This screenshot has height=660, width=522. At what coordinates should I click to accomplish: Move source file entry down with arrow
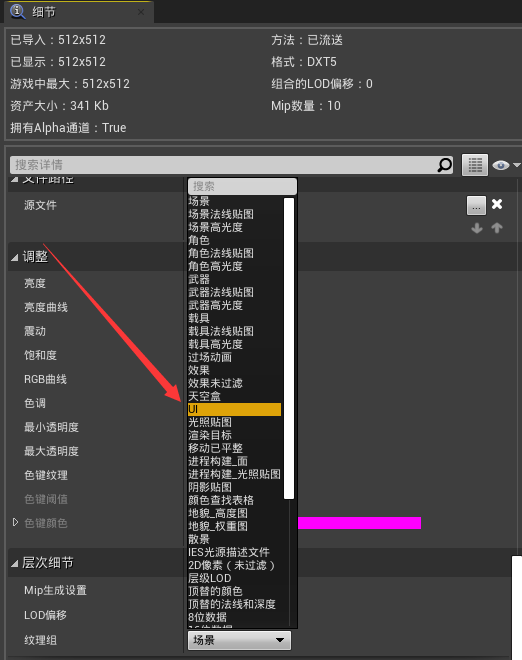(477, 228)
